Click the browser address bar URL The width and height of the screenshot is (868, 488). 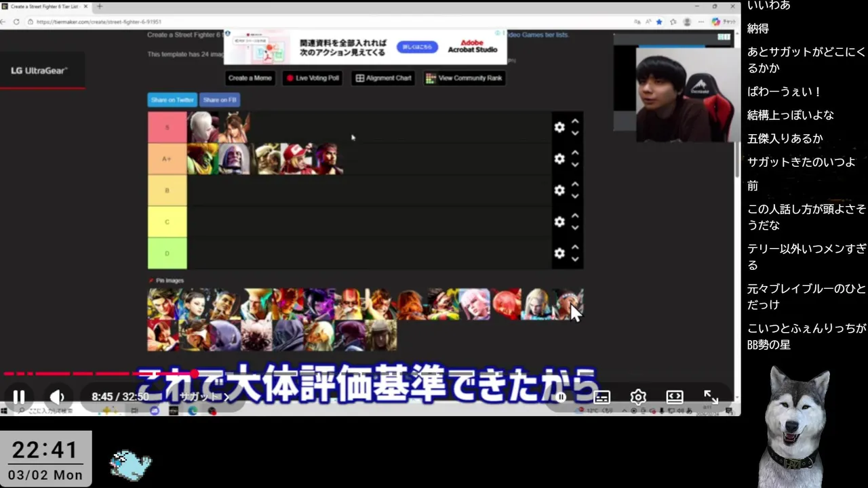(x=99, y=22)
